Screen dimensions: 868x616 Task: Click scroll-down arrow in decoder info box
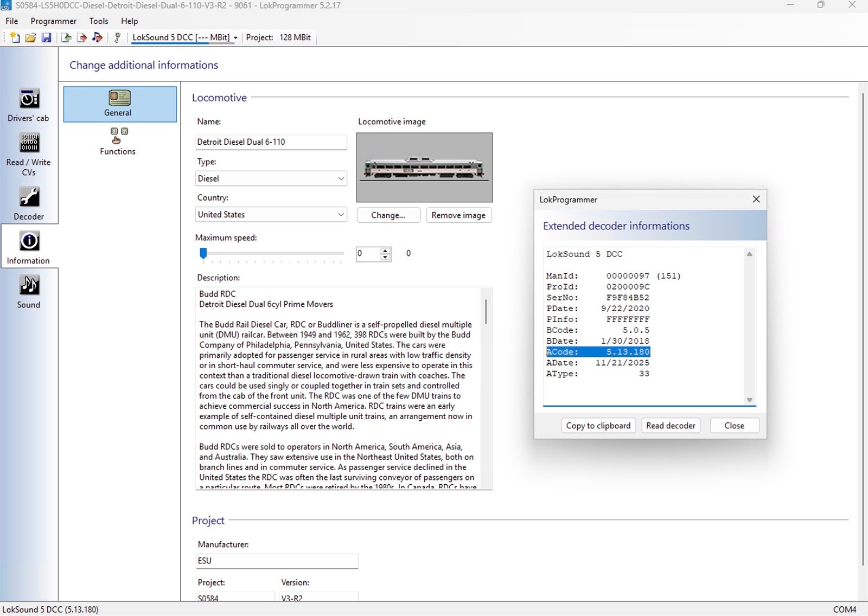point(749,400)
